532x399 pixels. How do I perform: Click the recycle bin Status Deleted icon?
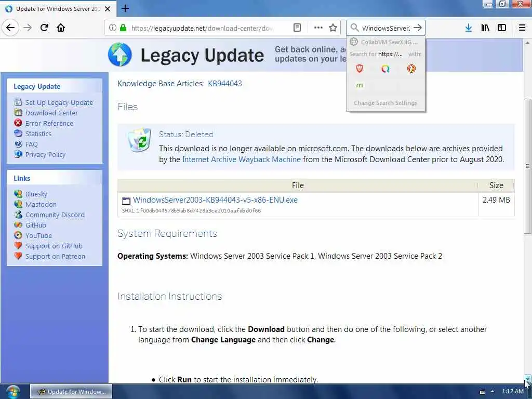point(139,140)
